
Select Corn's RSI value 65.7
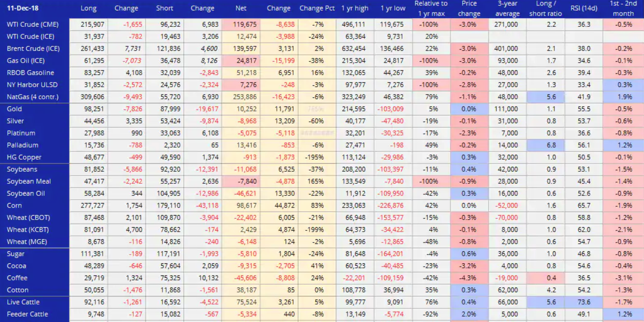pyautogui.click(x=584, y=205)
